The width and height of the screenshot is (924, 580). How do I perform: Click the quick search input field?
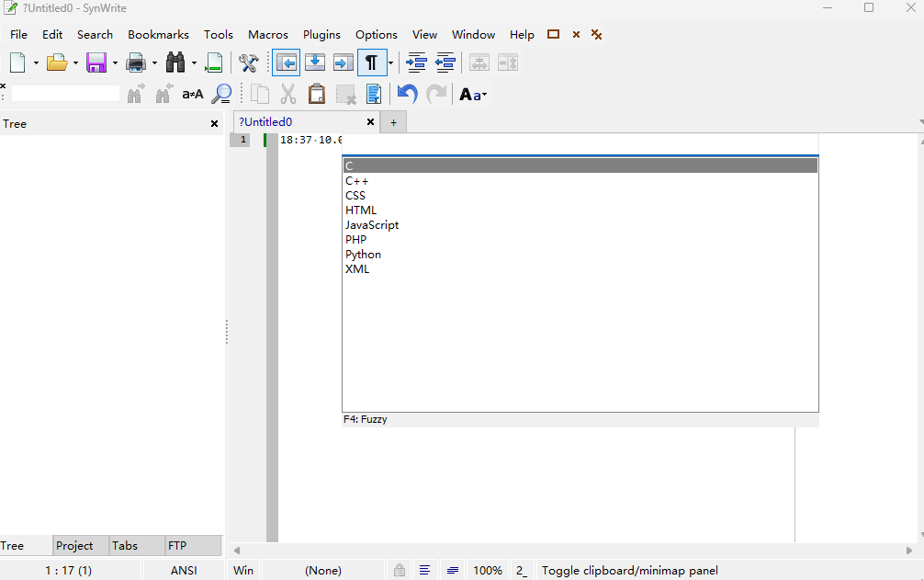pyautogui.click(x=65, y=93)
